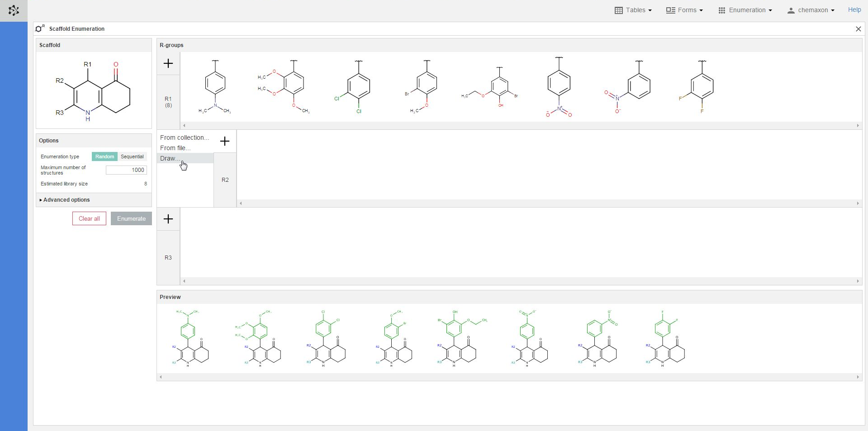
Task: Close the Scaffold Enumeration dialog
Action: pyautogui.click(x=858, y=29)
